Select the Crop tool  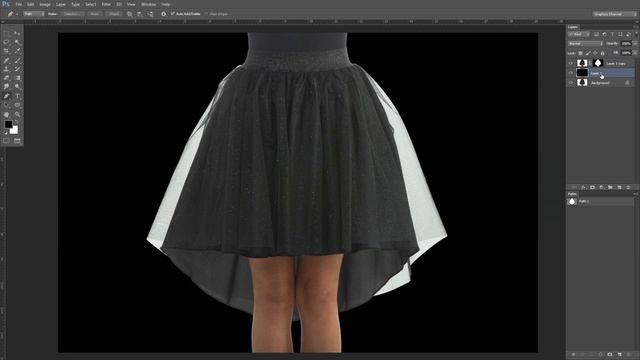pos(7,51)
